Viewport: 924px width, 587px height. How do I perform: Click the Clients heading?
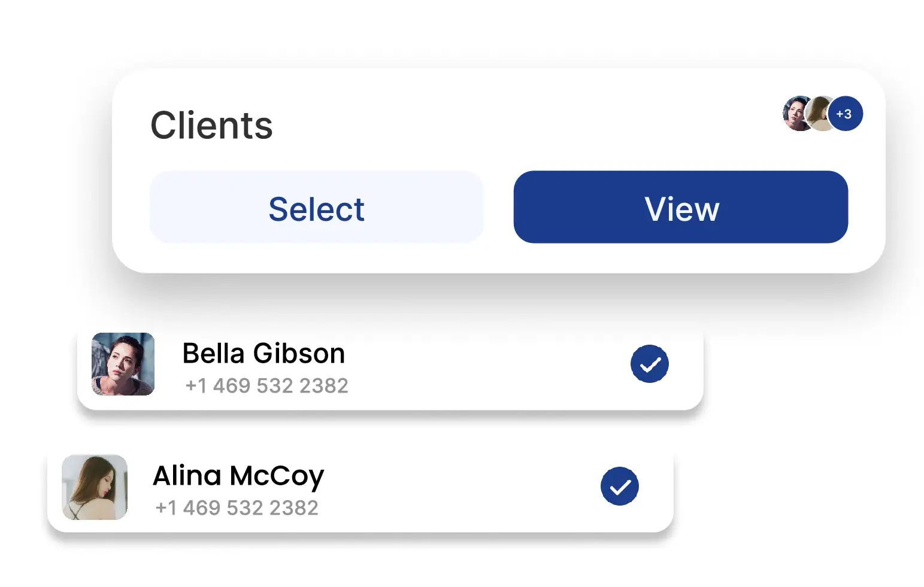(x=211, y=126)
